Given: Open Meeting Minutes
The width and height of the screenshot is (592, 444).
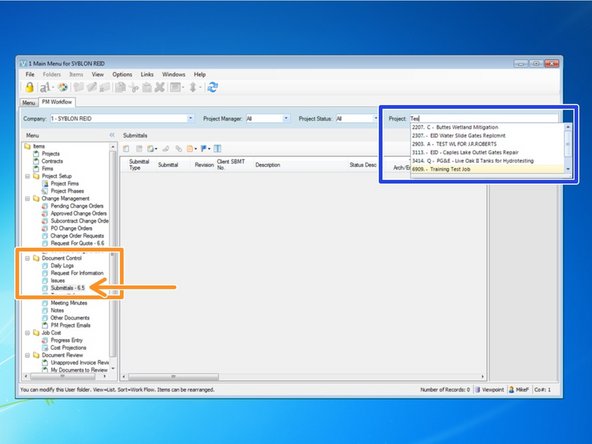Looking at the screenshot, I should point(69,303).
